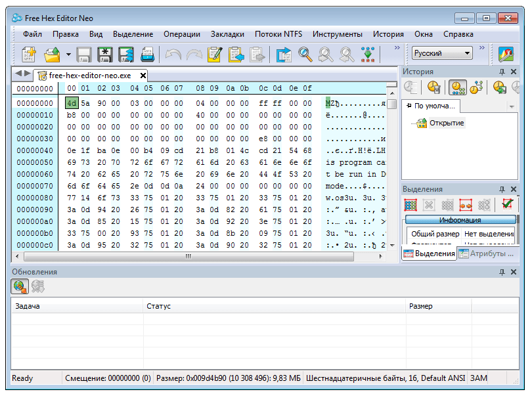Open the Русский language dropdown
This screenshot has width=532, height=396.
pos(441,53)
